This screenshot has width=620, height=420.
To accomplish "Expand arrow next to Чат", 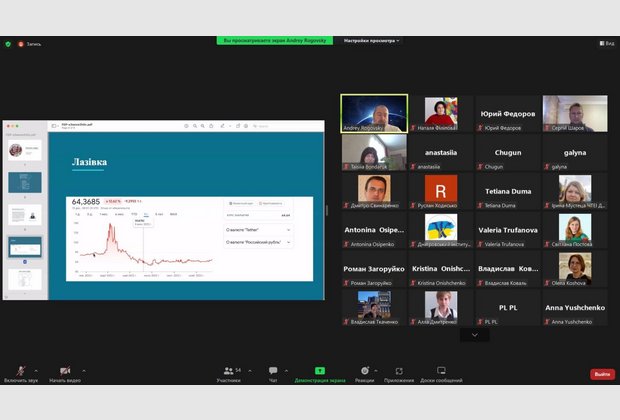I will click(x=286, y=371).
